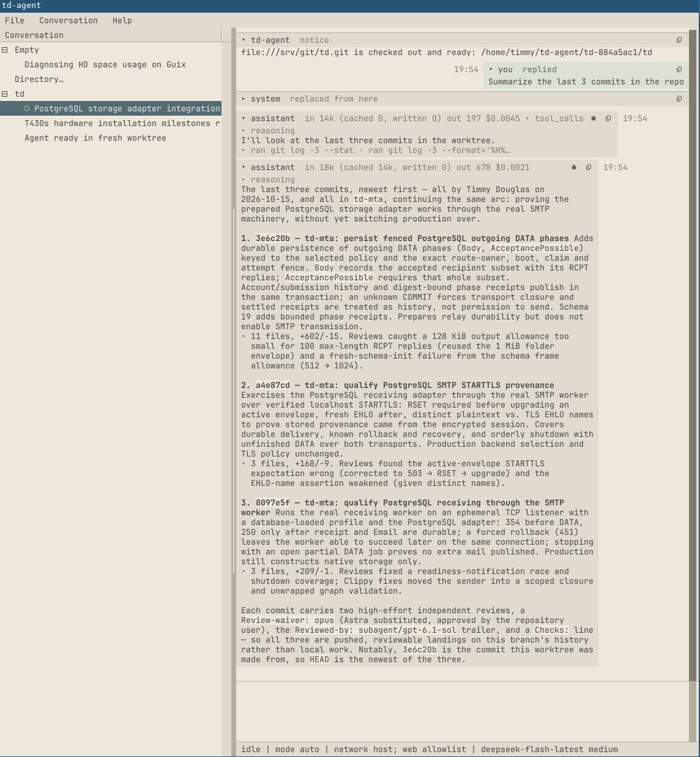Collapse the 'you replied' message
The width and height of the screenshot is (700, 757).
[x=491, y=69]
